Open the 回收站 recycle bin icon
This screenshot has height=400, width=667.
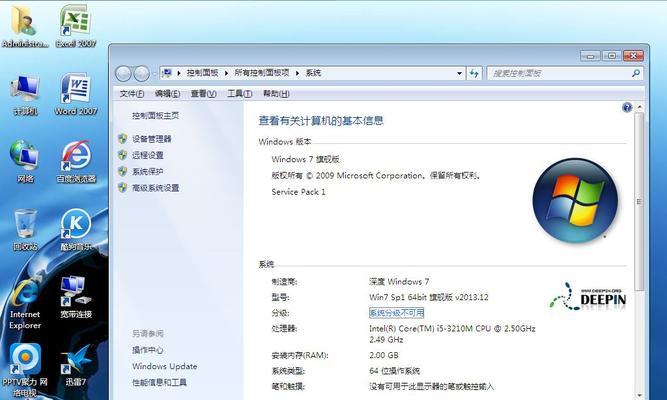(x=25, y=230)
